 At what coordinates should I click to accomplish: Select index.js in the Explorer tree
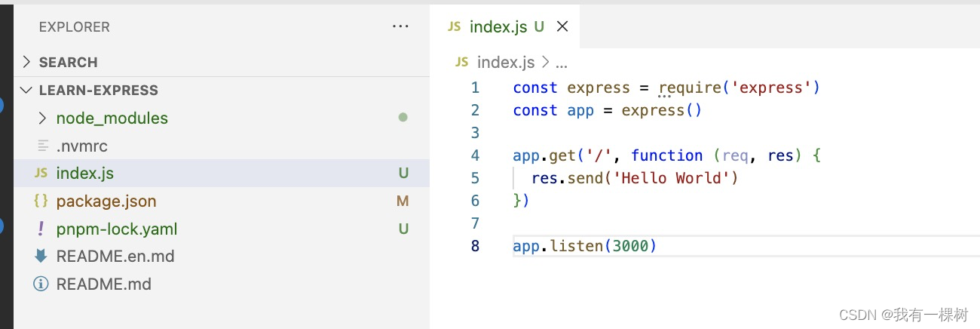pyautogui.click(x=222, y=174)
